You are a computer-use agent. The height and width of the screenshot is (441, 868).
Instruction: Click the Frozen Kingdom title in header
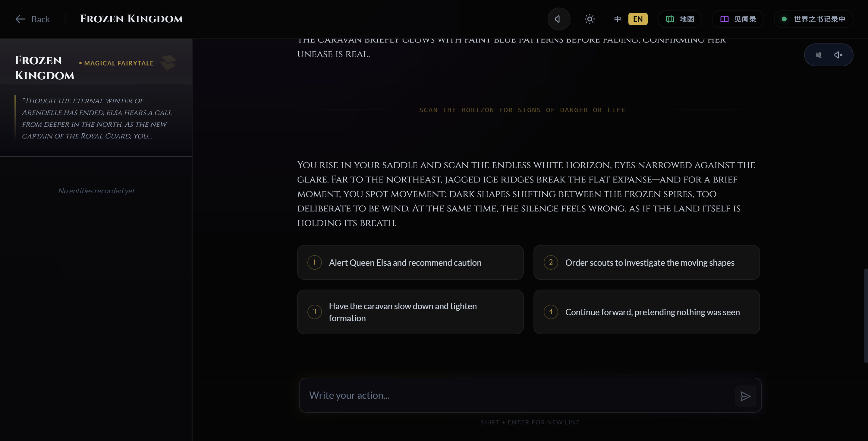(x=131, y=19)
